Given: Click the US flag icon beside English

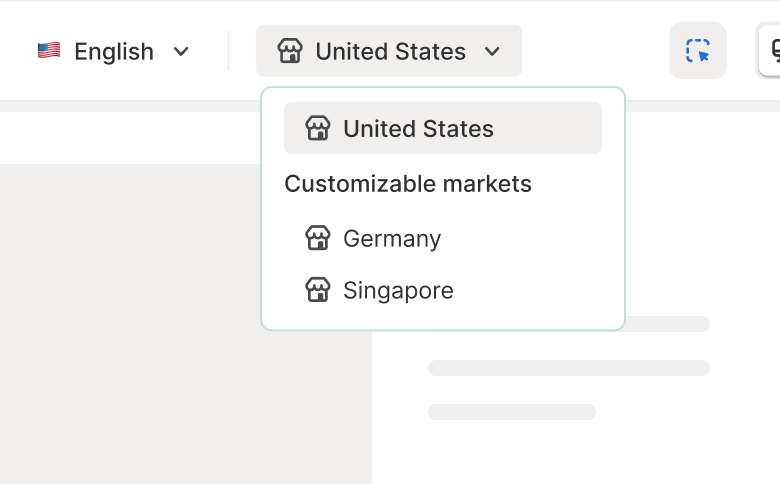Looking at the screenshot, I should [x=49, y=50].
